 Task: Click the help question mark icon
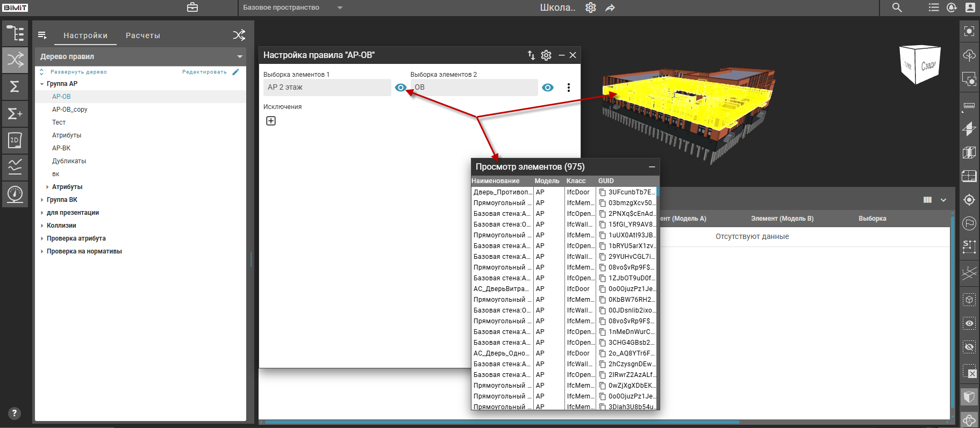pyautogui.click(x=15, y=413)
